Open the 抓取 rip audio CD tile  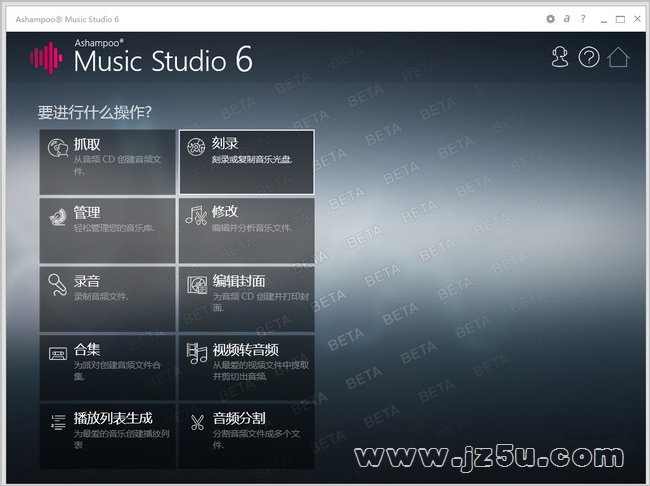pyautogui.click(x=107, y=162)
